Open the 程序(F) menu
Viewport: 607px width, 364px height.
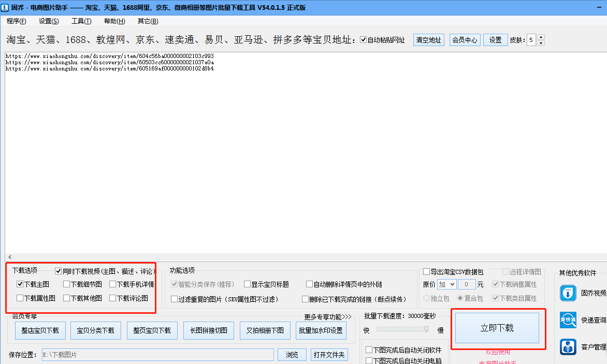[16, 21]
